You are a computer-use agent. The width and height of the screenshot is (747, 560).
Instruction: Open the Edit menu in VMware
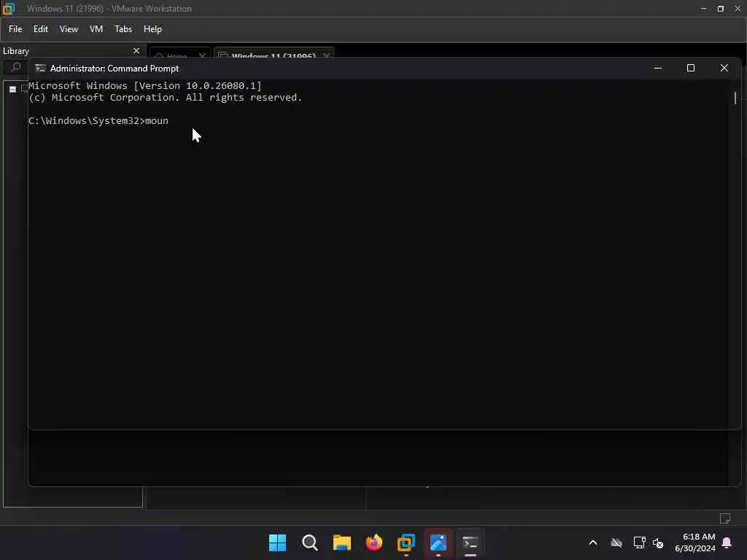pyautogui.click(x=41, y=29)
